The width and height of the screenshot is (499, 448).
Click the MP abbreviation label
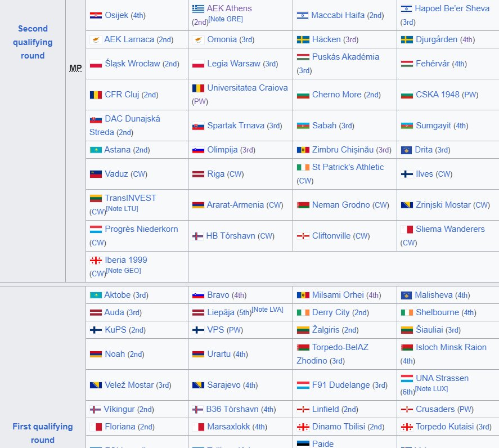pos(76,68)
